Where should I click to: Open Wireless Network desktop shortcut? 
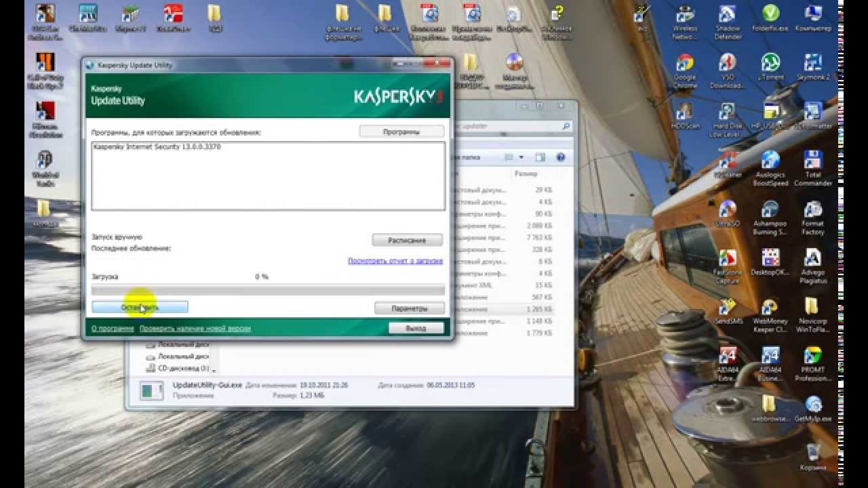point(685,22)
